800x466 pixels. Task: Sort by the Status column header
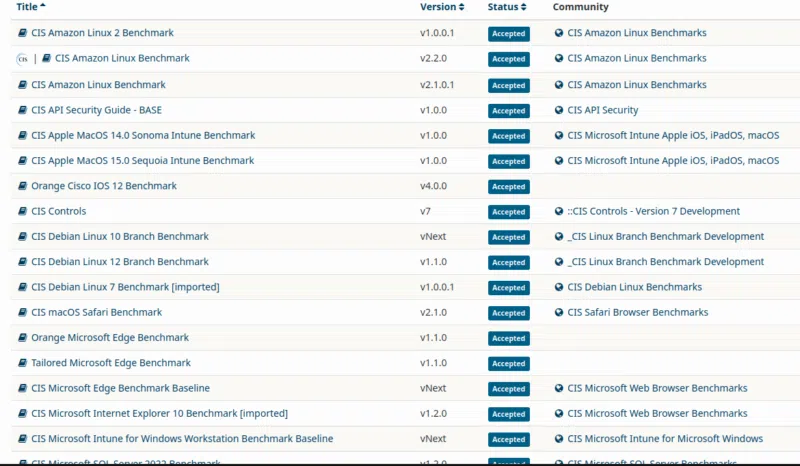pyautogui.click(x=507, y=7)
